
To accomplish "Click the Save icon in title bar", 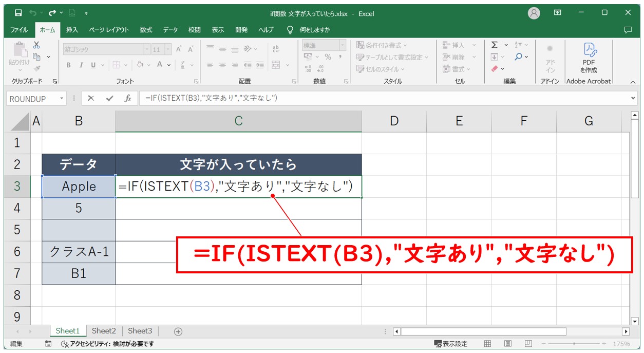I will (18, 13).
